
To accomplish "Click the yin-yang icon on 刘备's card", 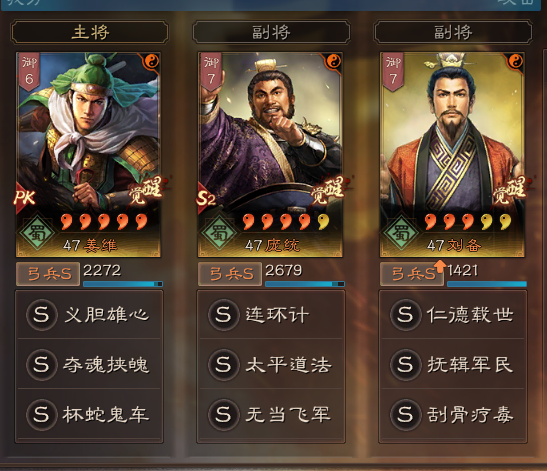I will [x=516, y=62].
